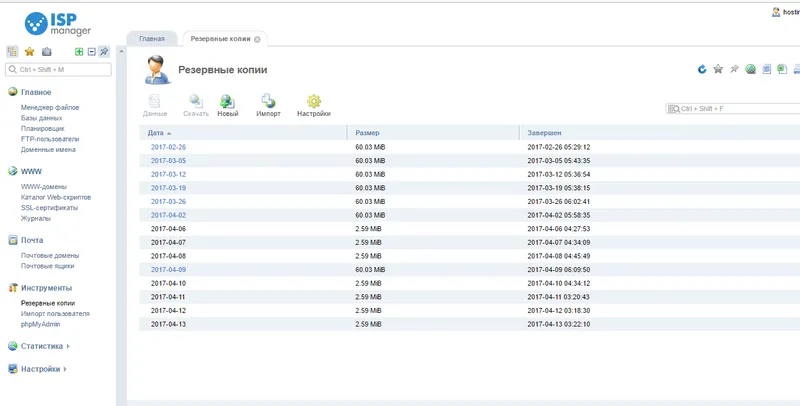800x406 pixels.
Task: Open Журналы
Action: 36,218
